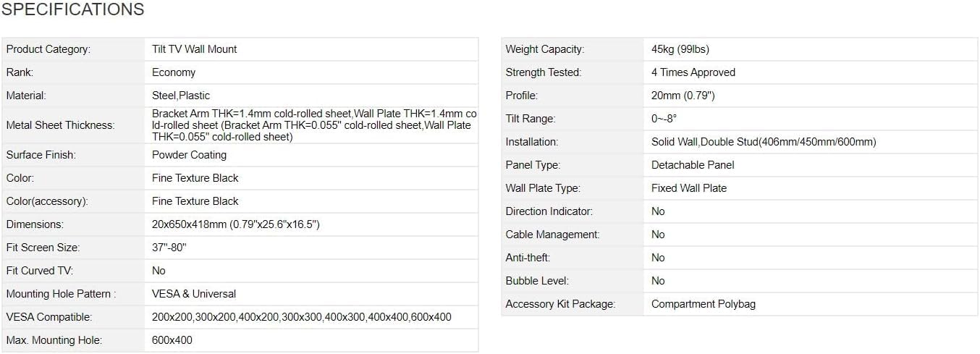The height and width of the screenshot is (354, 980).
Task: Select the Dimensions value 20x650x418mm
Action: tap(236, 224)
